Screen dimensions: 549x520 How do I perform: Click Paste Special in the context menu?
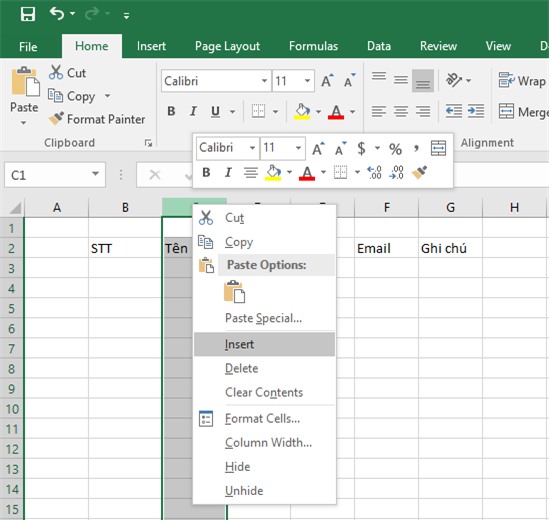(x=263, y=318)
